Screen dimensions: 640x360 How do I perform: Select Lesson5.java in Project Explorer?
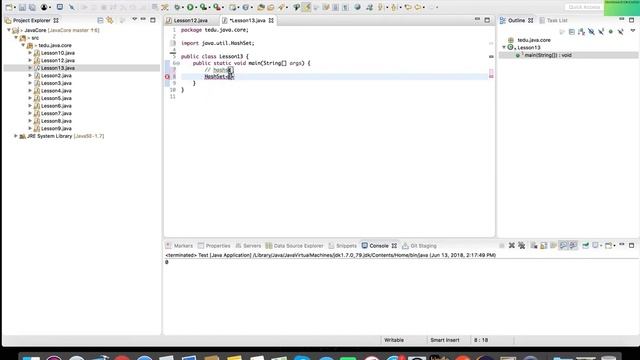click(56, 98)
